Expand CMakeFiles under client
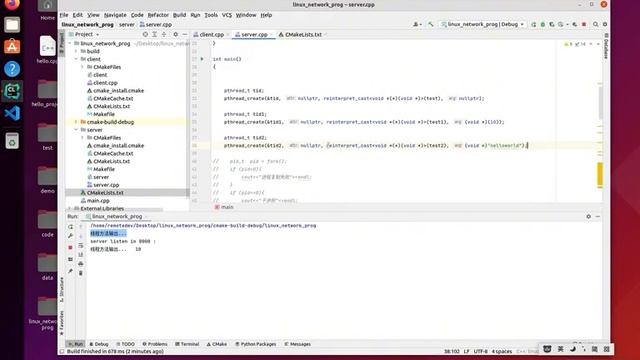 [82, 67]
